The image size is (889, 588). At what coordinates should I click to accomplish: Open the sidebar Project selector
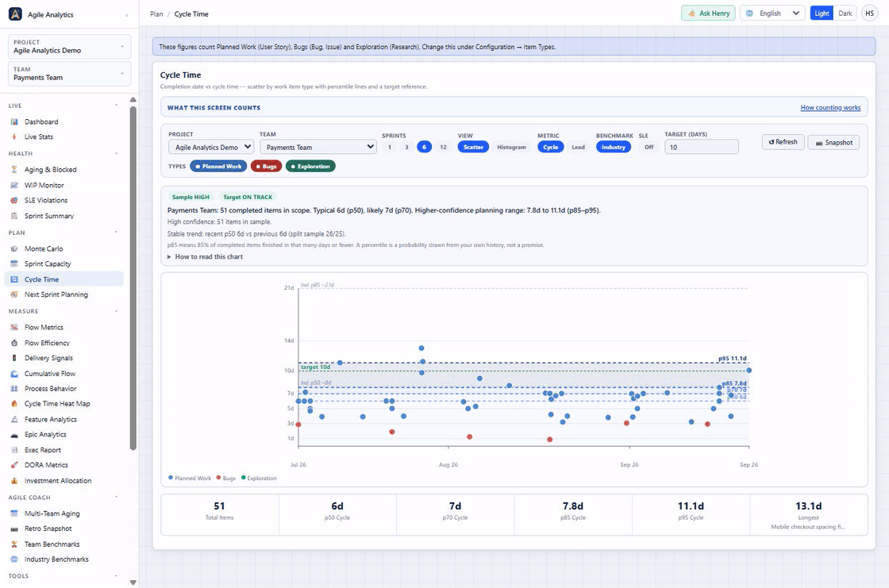[69, 47]
